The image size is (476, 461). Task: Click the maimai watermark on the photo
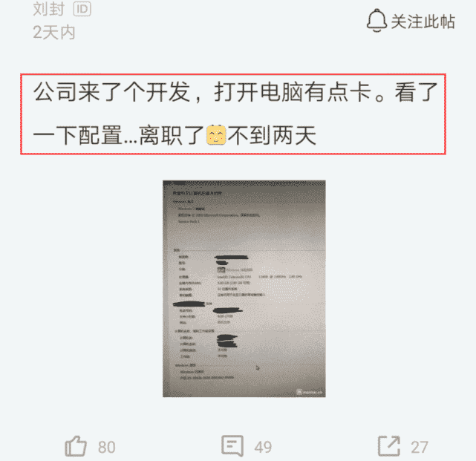tap(310, 392)
